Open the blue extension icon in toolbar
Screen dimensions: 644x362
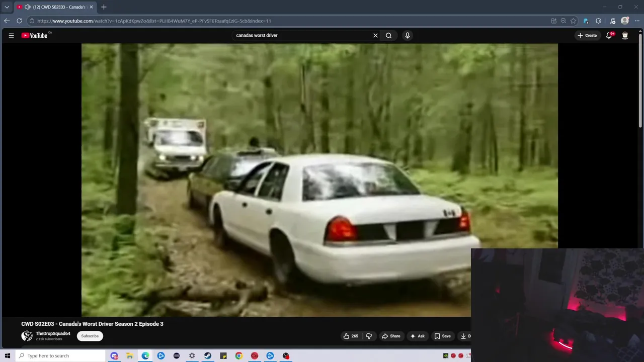[x=586, y=21]
